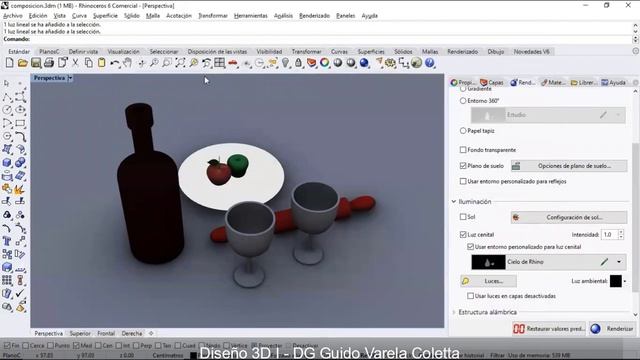Enable the Sol checkbox
Screen dimensions: 640x360
463,217
